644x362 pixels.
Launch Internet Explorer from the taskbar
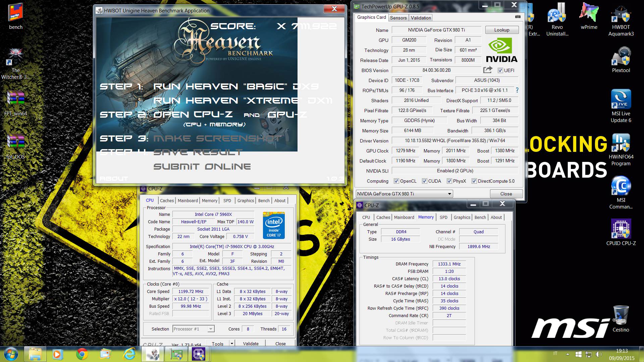pyautogui.click(x=129, y=354)
